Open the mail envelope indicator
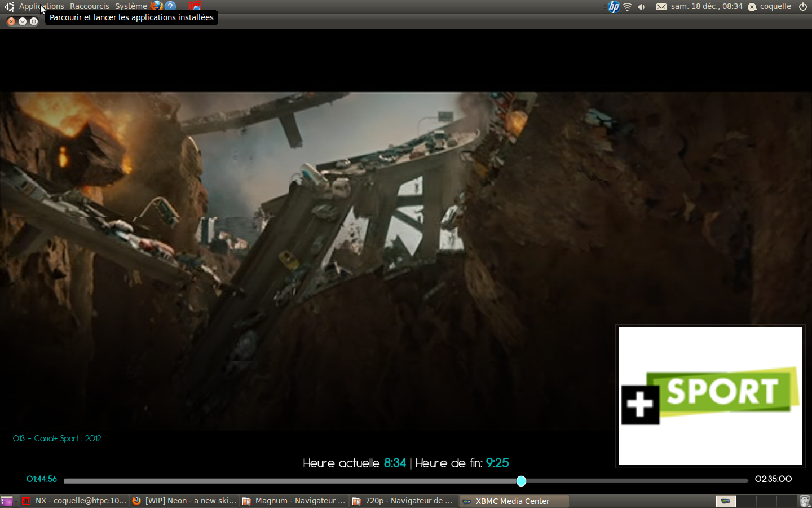 tap(661, 7)
